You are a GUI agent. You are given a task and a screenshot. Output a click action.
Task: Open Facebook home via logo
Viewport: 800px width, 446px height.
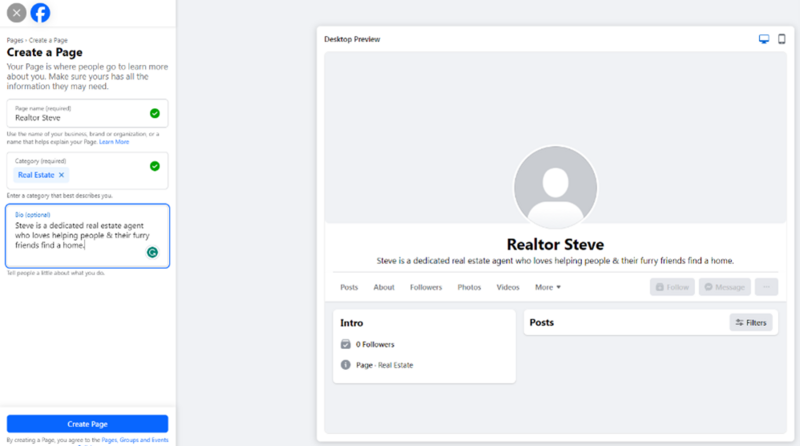(40, 13)
